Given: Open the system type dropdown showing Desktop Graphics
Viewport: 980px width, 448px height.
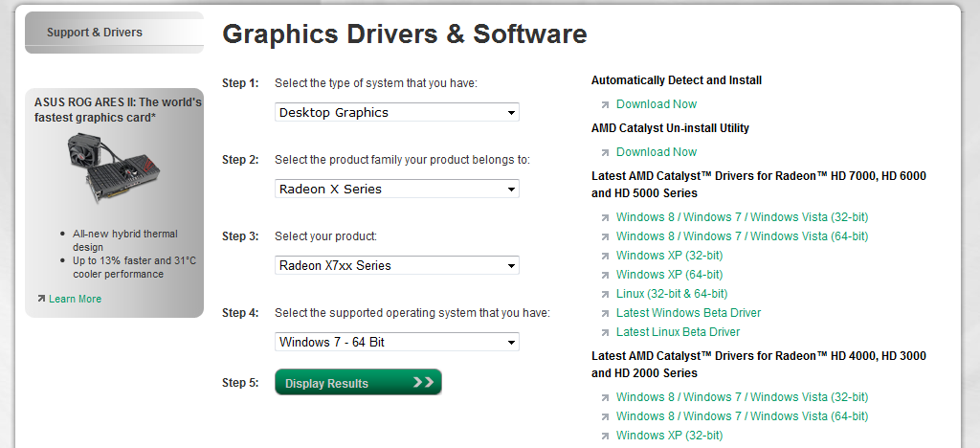Looking at the screenshot, I should [x=397, y=112].
